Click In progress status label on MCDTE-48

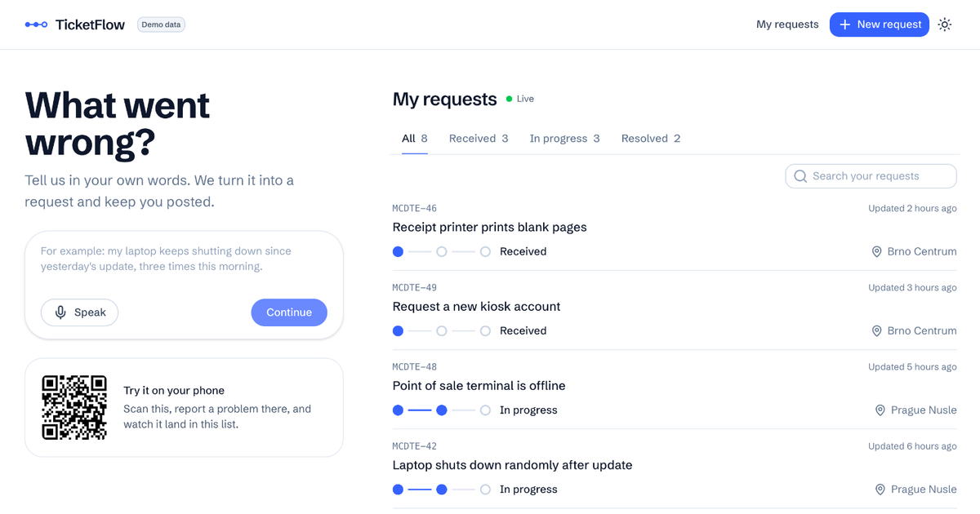(x=528, y=410)
